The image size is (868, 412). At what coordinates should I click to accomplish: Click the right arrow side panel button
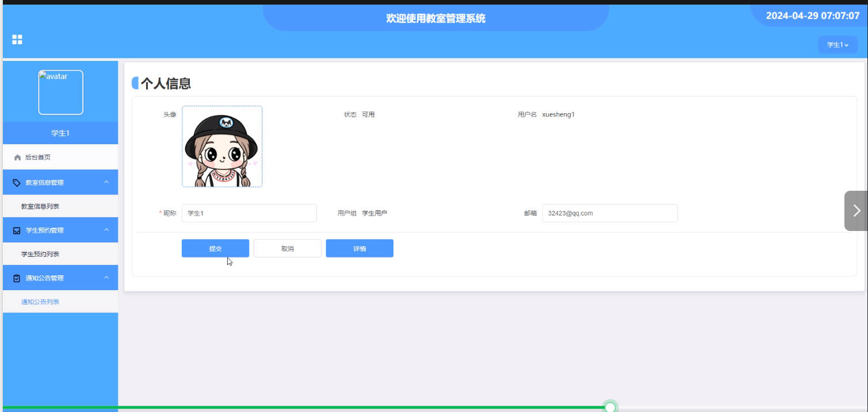tap(856, 211)
